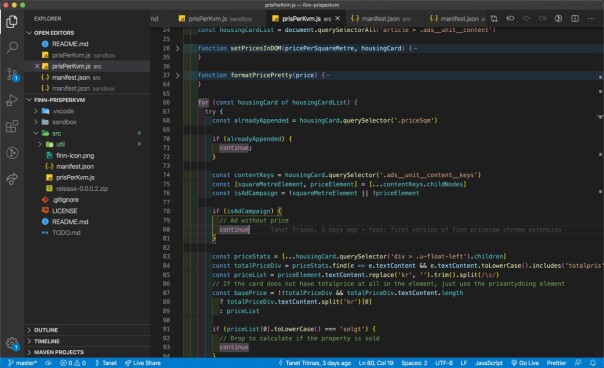Open finn-icon.png in file tree
Screen dimensions: 604x368
[x=75, y=155]
